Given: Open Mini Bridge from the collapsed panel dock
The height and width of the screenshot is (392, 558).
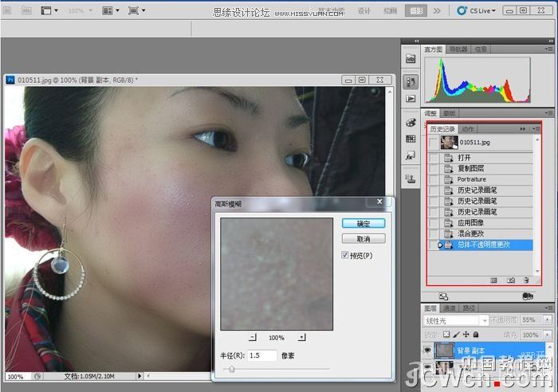Looking at the screenshot, I should point(411,59).
